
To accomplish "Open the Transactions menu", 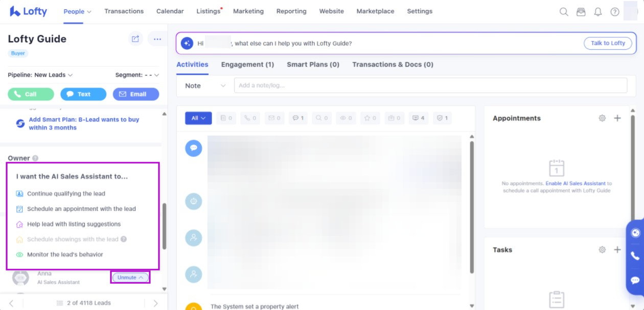I will tap(124, 11).
